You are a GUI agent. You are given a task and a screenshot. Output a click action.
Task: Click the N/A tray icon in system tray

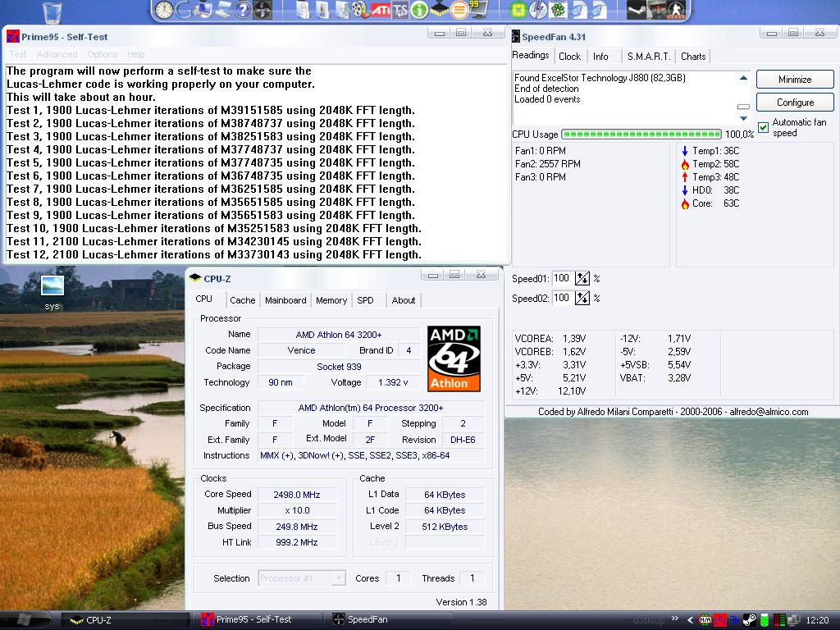(705, 620)
